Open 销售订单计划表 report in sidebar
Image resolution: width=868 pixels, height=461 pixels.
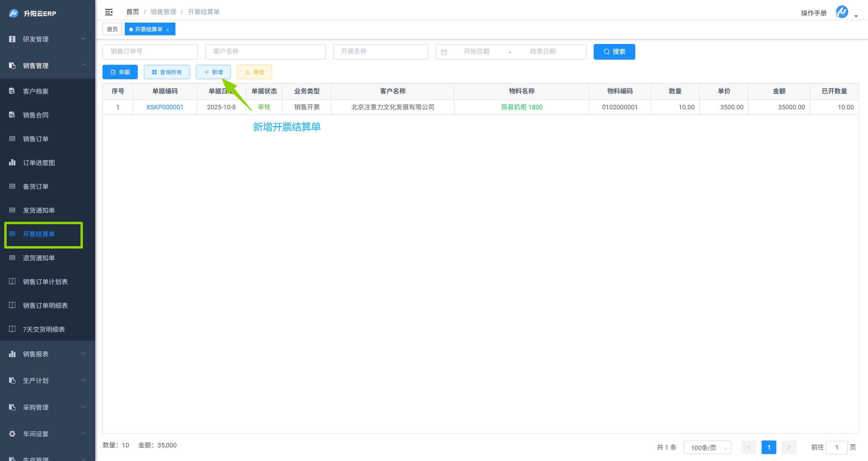pos(45,282)
